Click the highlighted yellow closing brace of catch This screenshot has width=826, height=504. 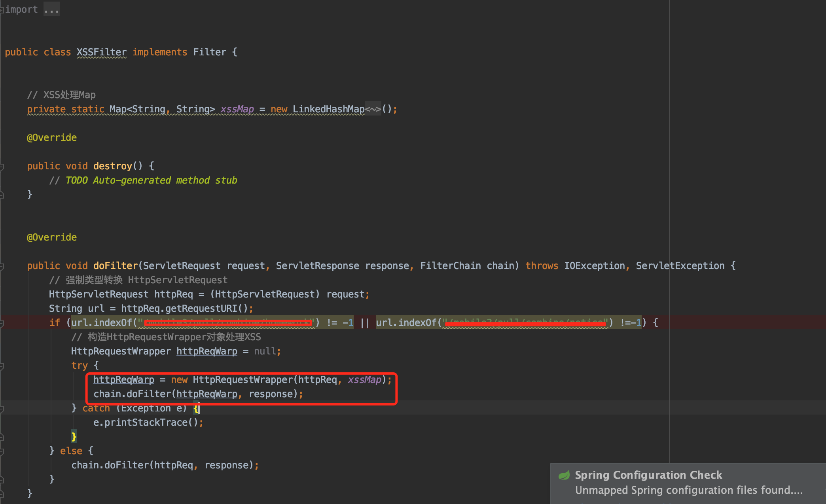[x=74, y=437]
